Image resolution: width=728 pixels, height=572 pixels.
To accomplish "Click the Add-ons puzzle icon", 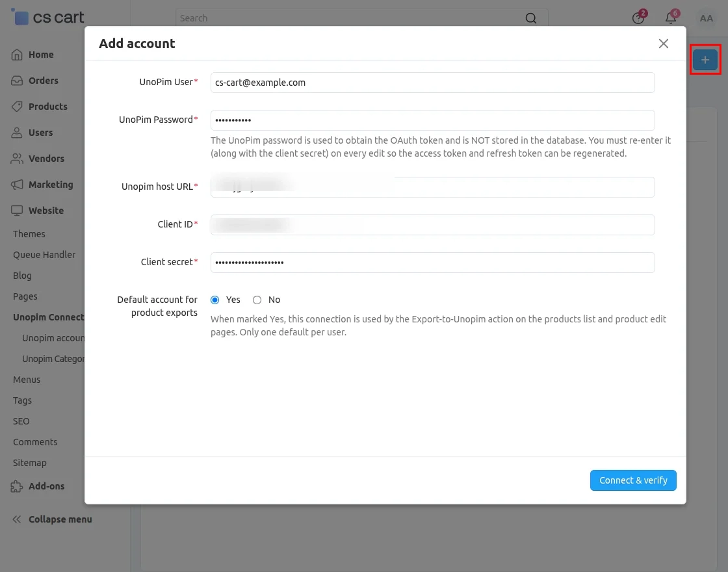I will [17, 487].
